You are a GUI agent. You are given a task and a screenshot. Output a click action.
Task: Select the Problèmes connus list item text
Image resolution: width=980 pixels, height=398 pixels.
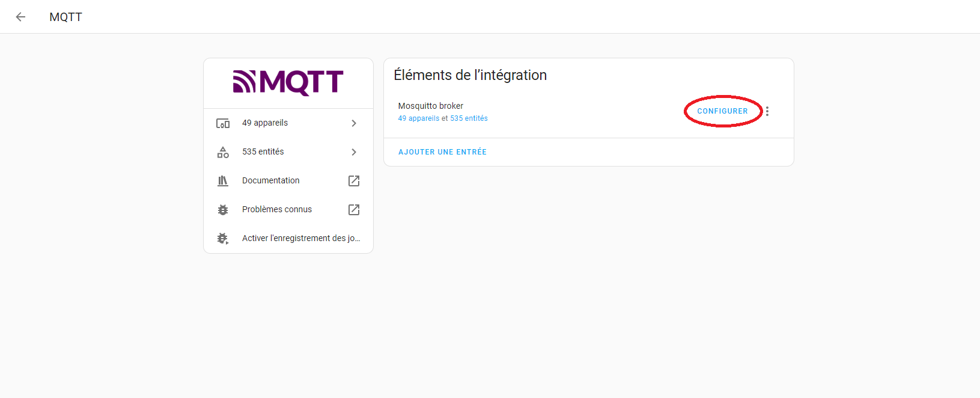coord(277,209)
